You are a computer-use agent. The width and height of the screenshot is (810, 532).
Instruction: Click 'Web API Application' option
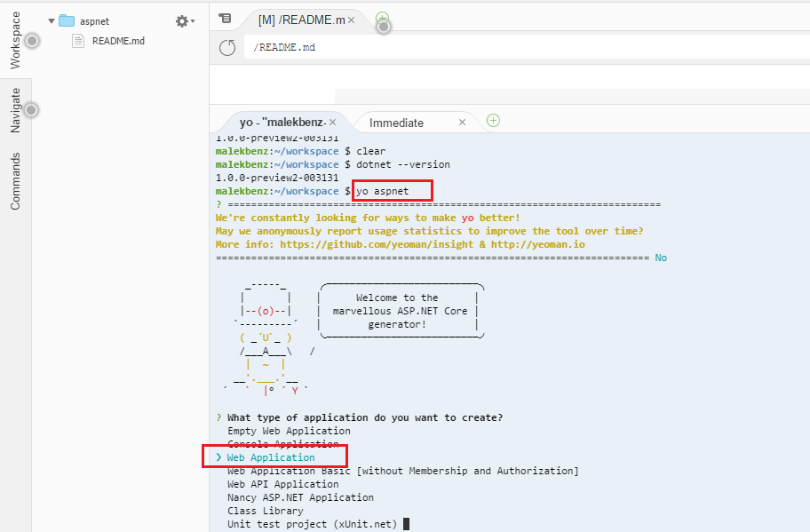[283, 484]
